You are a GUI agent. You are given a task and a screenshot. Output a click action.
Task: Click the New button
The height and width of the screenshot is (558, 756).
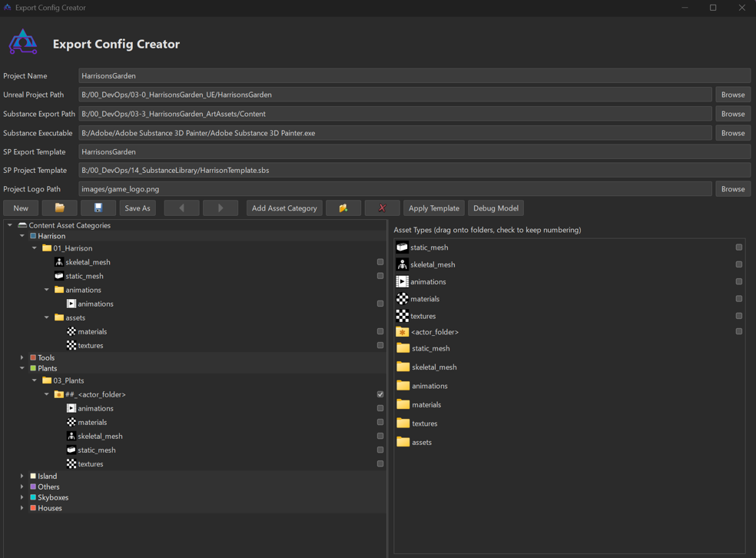point(21,208)
